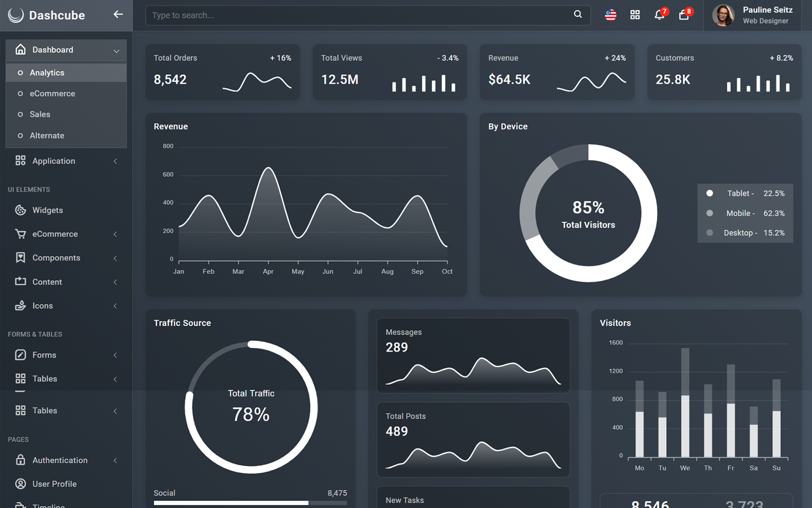Select the Mobile radio dot in By Device legend
This screenshot has width=812, height=508.
pos(709,213)
